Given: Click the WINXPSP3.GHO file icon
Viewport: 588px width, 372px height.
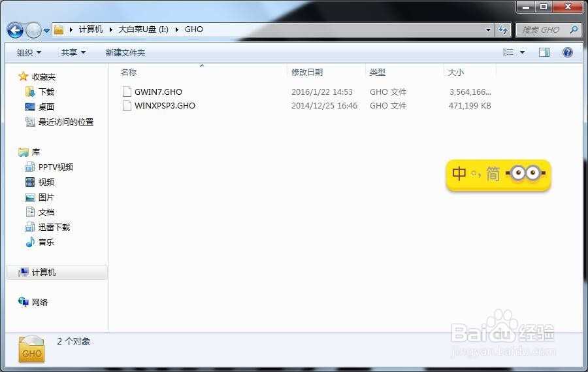Looking at the screenshot, I should tap(127, 105).
